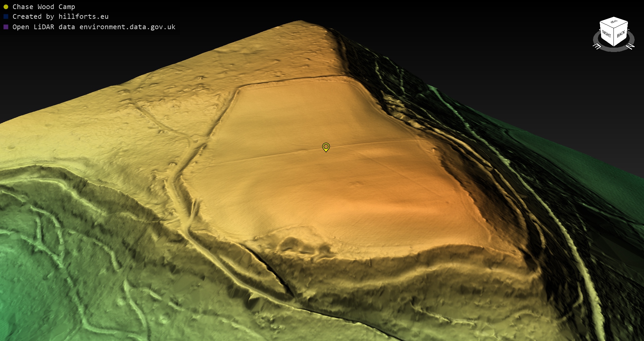
Task: Select the RIGHT face of the view cube
Action: pos(606,34)
